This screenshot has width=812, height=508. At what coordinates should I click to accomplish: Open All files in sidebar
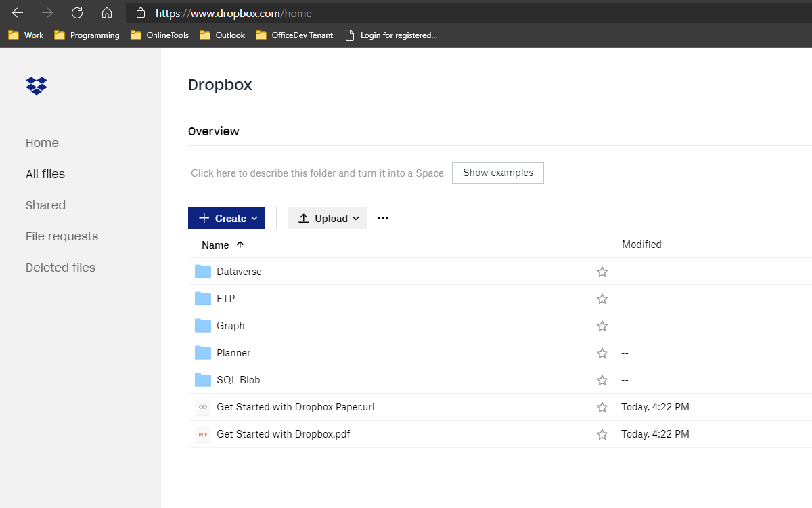pyautogui.click(x=45, y=174)
